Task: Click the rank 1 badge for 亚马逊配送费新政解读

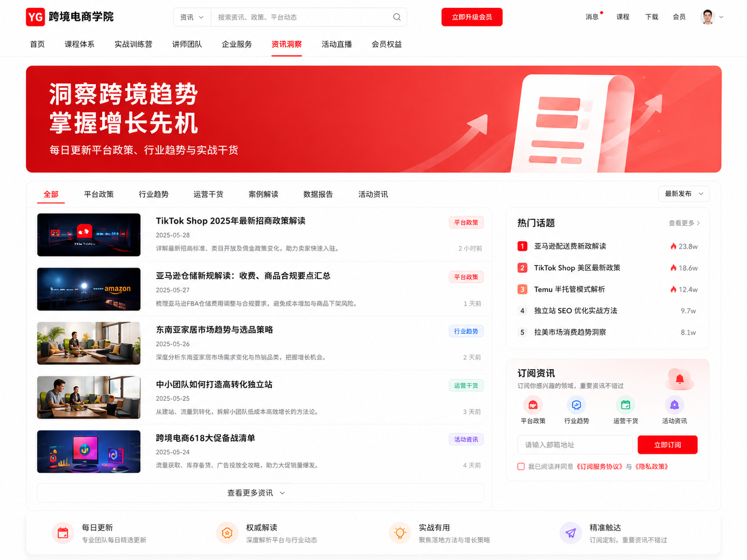Action: [522, 246]
